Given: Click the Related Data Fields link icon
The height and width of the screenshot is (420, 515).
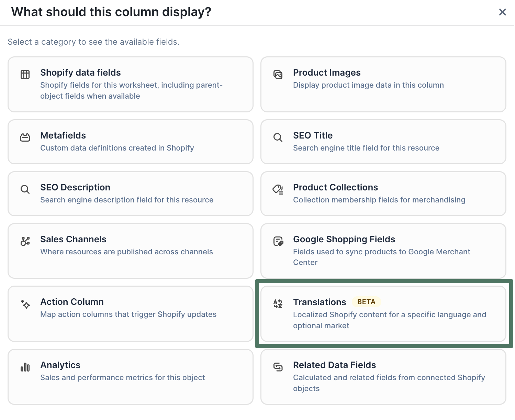Looking at the screenshot, I should [278, 367].
